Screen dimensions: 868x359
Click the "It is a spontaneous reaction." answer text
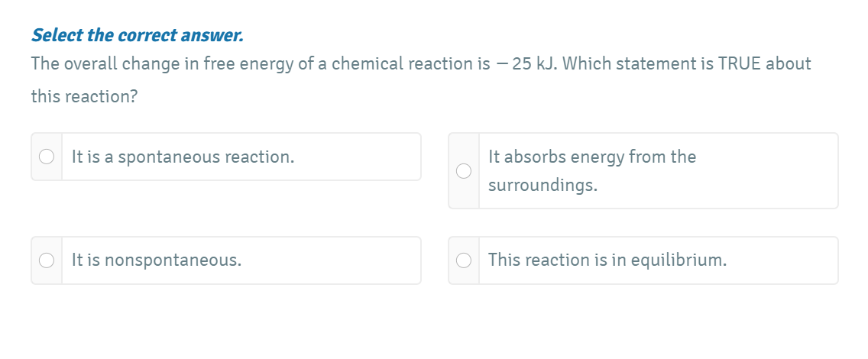[183, 157]
